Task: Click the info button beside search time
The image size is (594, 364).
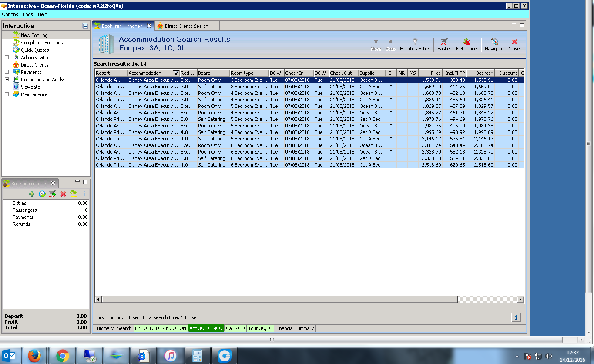Action: point(516,317)
